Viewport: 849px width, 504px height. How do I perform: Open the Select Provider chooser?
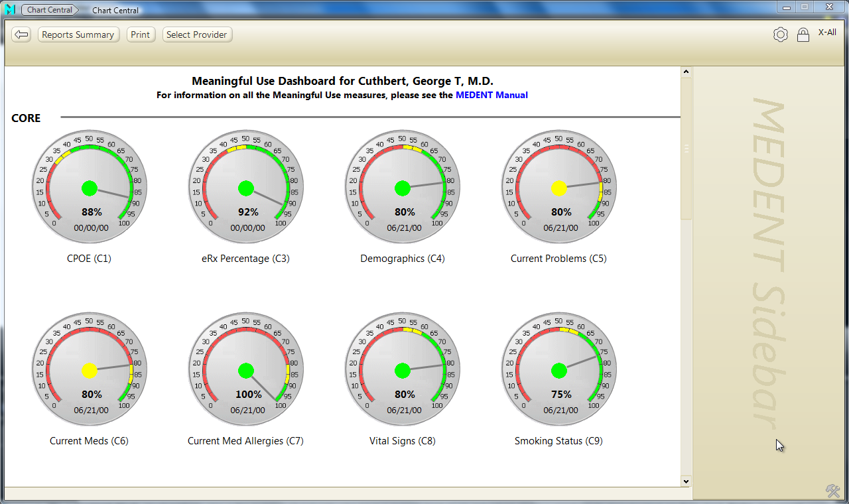tap(197, 34)
